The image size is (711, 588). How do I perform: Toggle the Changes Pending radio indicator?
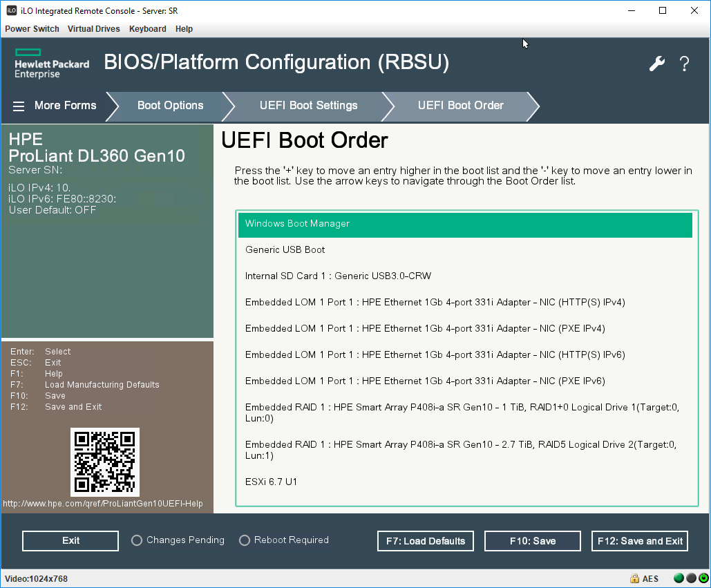137,540
